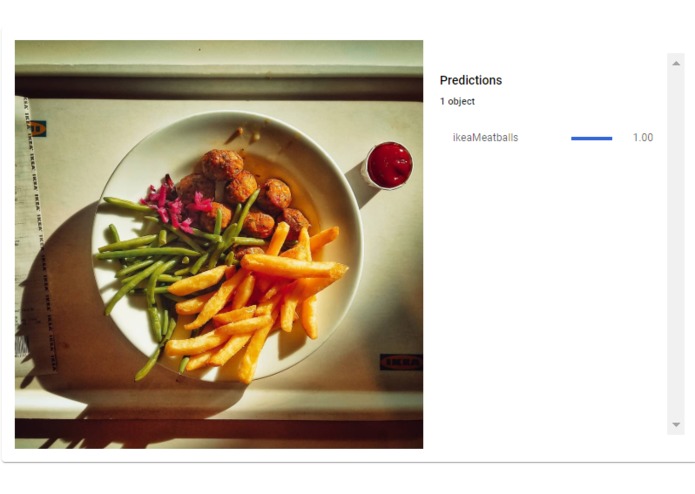Click the blue confidence bar for ikeaMeatballs

point(592,138)
